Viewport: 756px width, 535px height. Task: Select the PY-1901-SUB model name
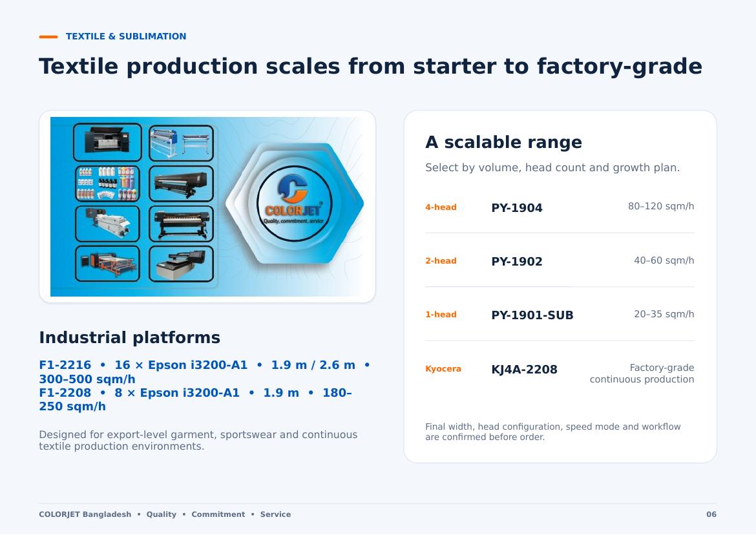coord(532,315)
